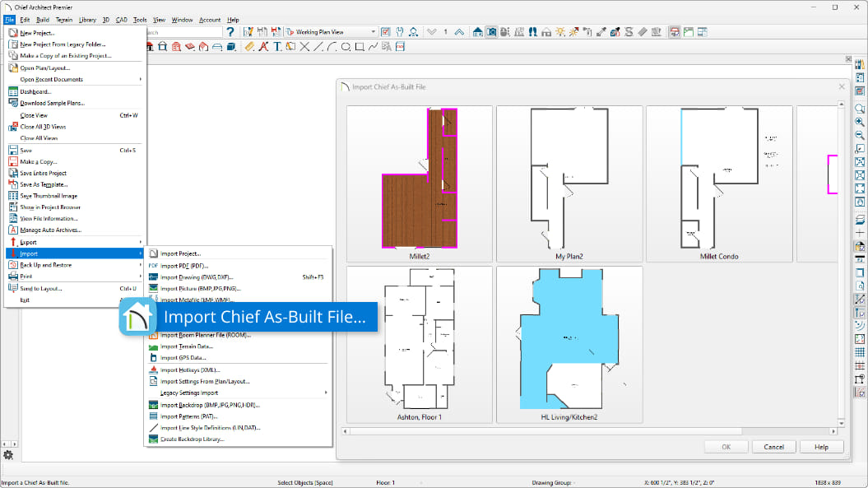Click Cancel in As-Built dialog

(x=774, y=447)
